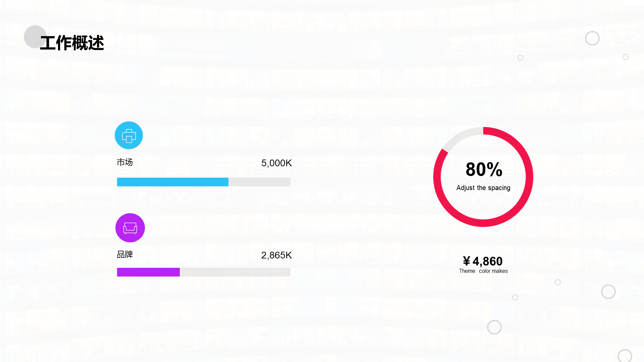Select the blue filled progress bar
644x362 pixels.
[173, 182]
